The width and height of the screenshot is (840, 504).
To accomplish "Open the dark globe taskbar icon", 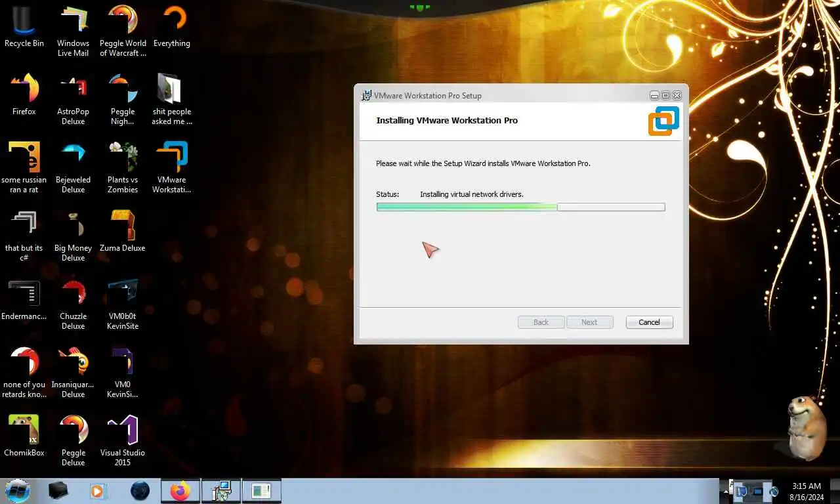I will [x=140, y=490].
